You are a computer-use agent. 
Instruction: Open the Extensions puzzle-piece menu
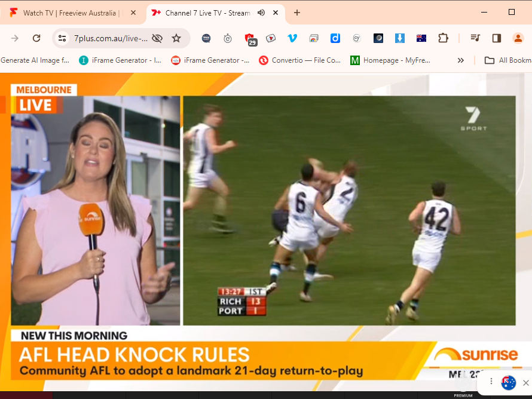click(443, 38)
